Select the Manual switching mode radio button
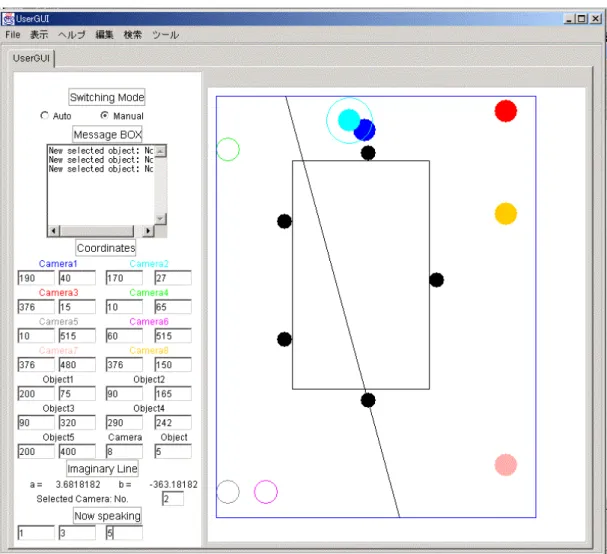 pyautogui.click(x=104, y=116)
